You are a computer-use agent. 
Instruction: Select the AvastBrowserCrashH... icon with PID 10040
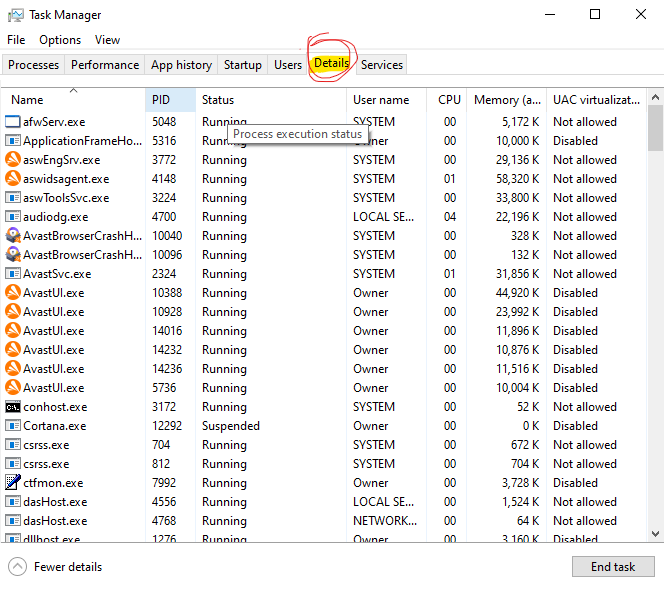point(13,235)
